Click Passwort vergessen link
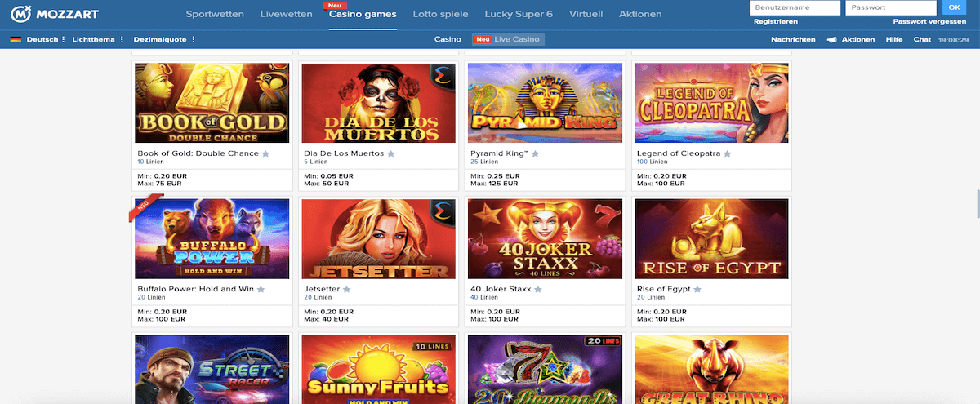Image resolution: width=980 pixels, height=404 pixels. tap(930, 21)
